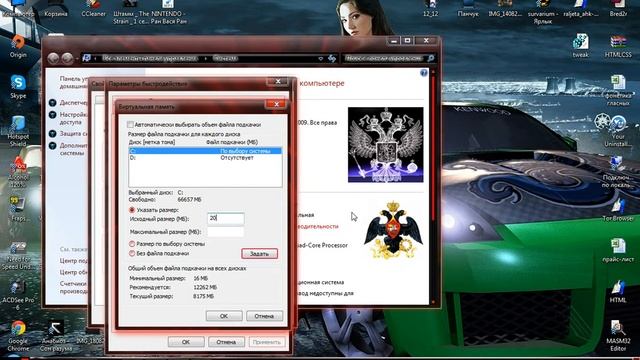Viewport: 640px width, 360px height.
Task: Launch MASM32 Editor desktop shortcut
Action: click(618, 336)
